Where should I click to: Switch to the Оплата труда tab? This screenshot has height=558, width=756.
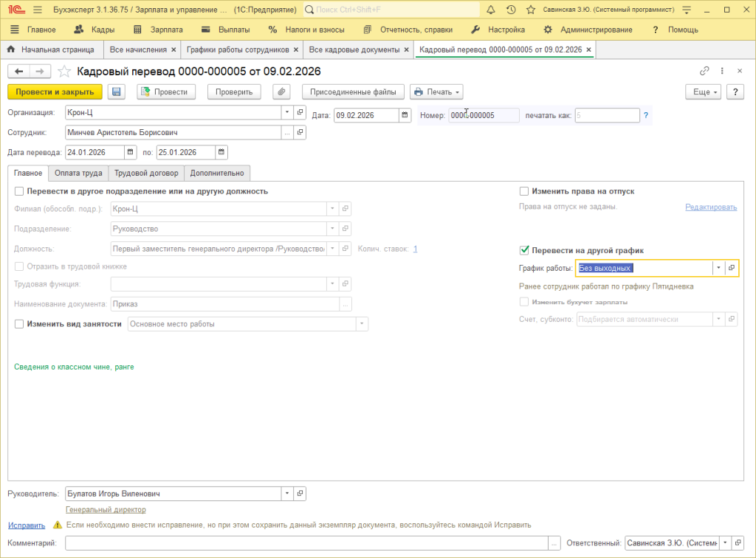[78, 173]
